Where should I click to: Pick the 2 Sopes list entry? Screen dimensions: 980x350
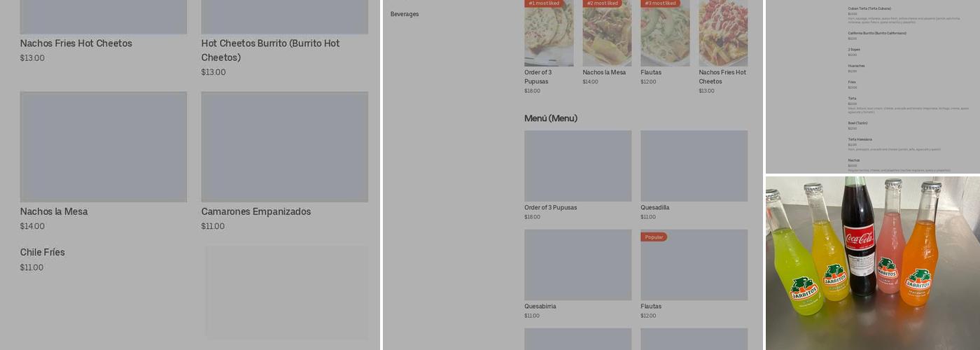(x=854, y=50)
